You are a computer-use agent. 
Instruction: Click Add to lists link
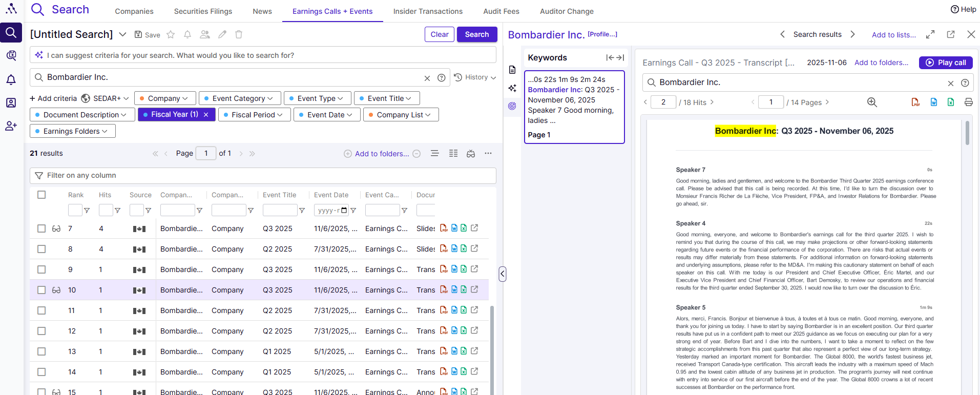pyautogui.click(x=894, y=35)
